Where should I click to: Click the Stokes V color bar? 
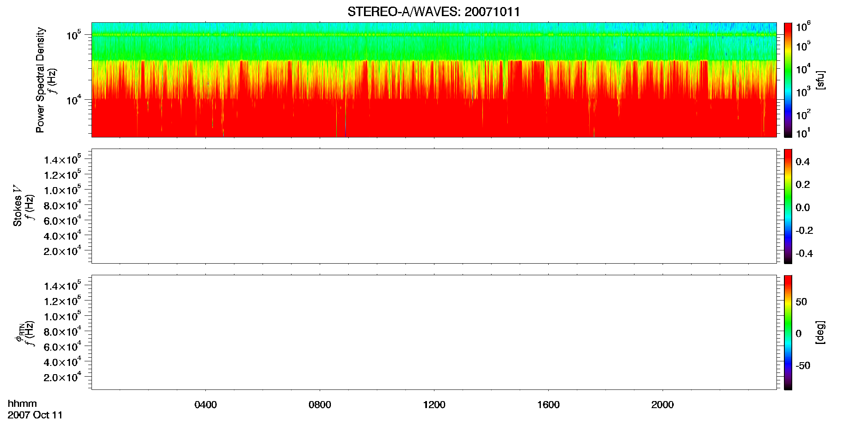[788, 206]
